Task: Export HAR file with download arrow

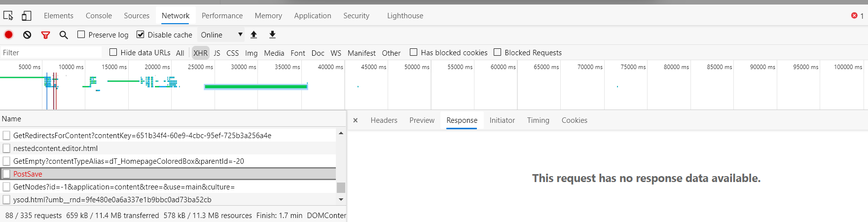Action: pos(272,35)
